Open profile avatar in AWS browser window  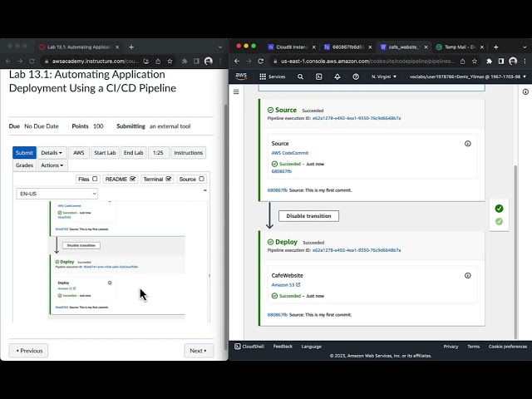(513, 61)
